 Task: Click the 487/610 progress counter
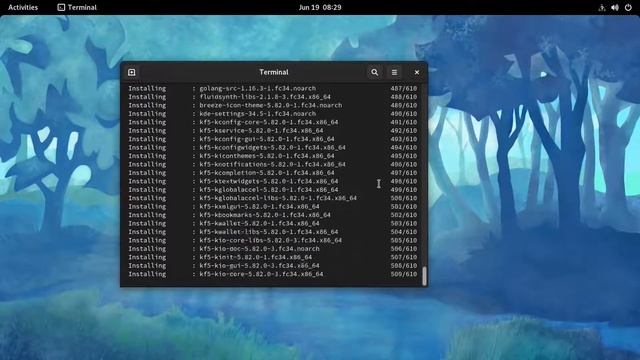pyautogui.click(x=404, y=89)
